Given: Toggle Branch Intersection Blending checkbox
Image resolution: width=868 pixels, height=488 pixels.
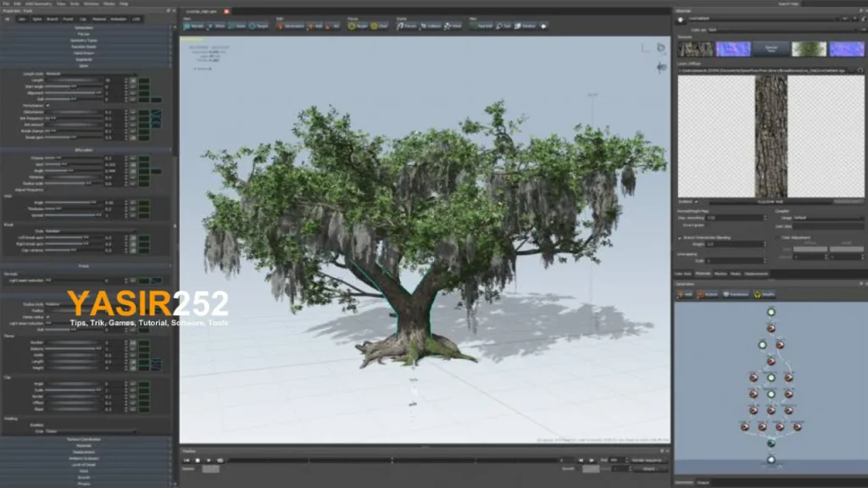Looking at the screenshot, I should (x=681, y=237).
